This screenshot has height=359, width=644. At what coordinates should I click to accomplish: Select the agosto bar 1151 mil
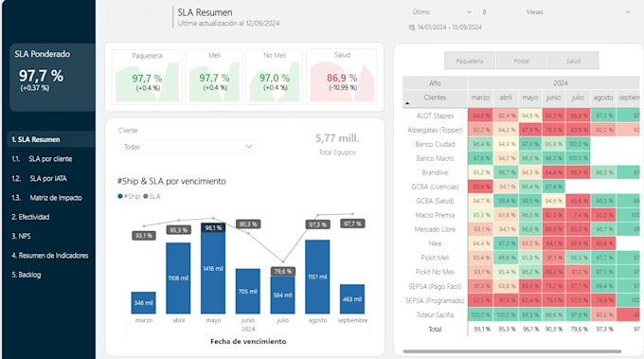point(317,277)
